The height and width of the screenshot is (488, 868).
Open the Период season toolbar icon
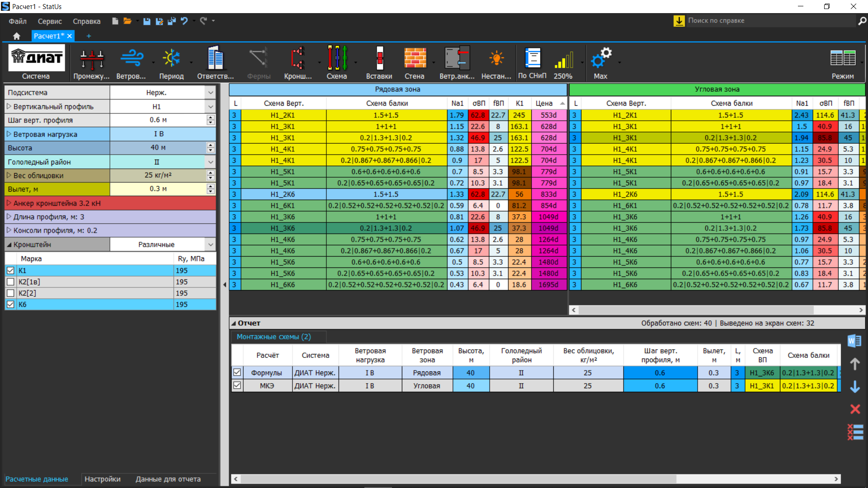[171, 59]
